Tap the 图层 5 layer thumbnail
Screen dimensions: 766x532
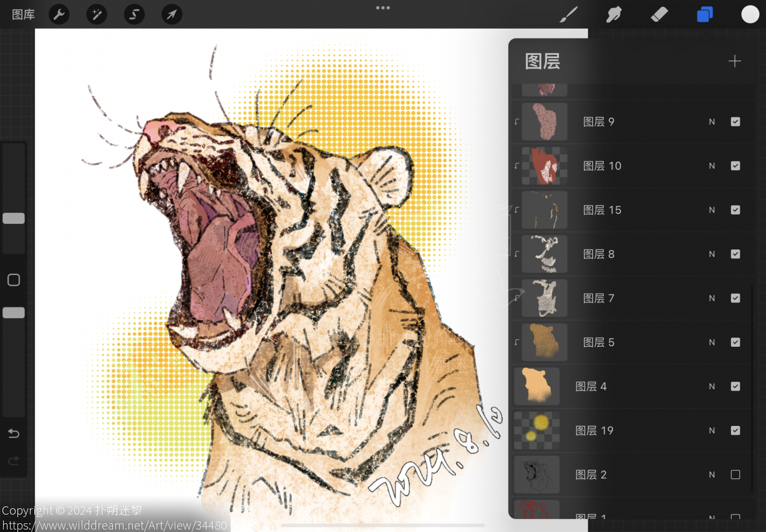(545, 342)
